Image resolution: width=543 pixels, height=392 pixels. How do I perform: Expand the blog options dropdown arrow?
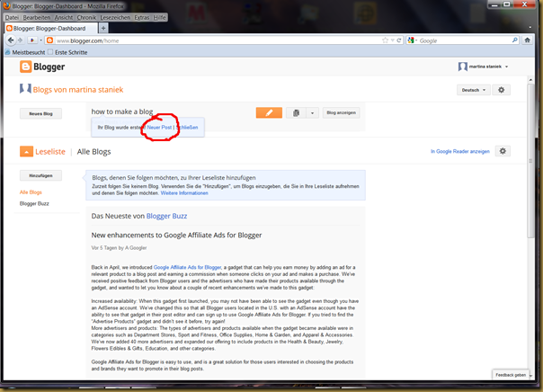click(312, 113)
